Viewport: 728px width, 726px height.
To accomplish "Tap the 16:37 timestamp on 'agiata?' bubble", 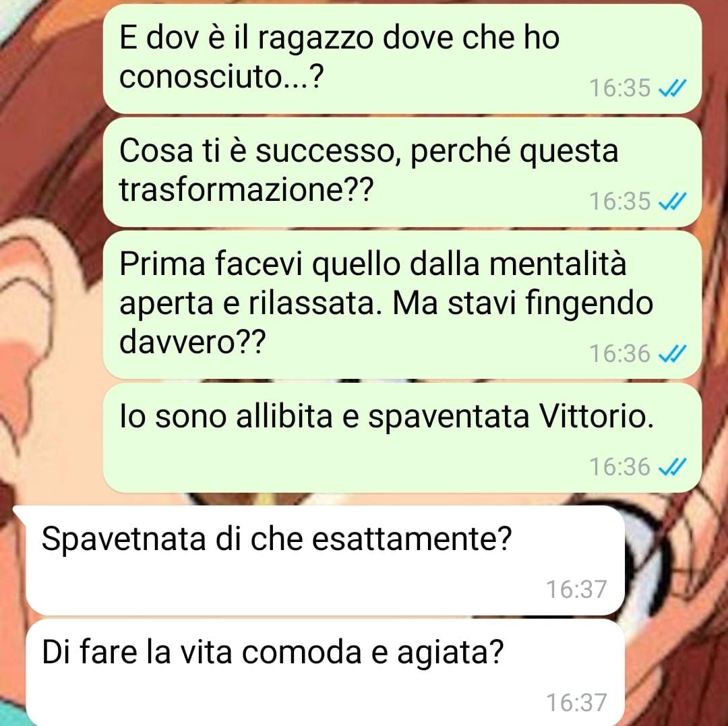I will pyautogui.click(x=576, y=703).
